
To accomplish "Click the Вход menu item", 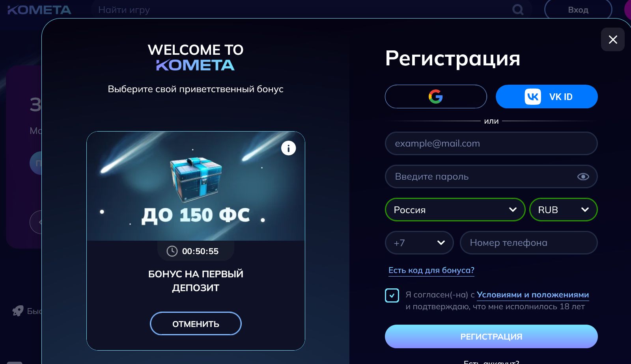I will 578,9.
